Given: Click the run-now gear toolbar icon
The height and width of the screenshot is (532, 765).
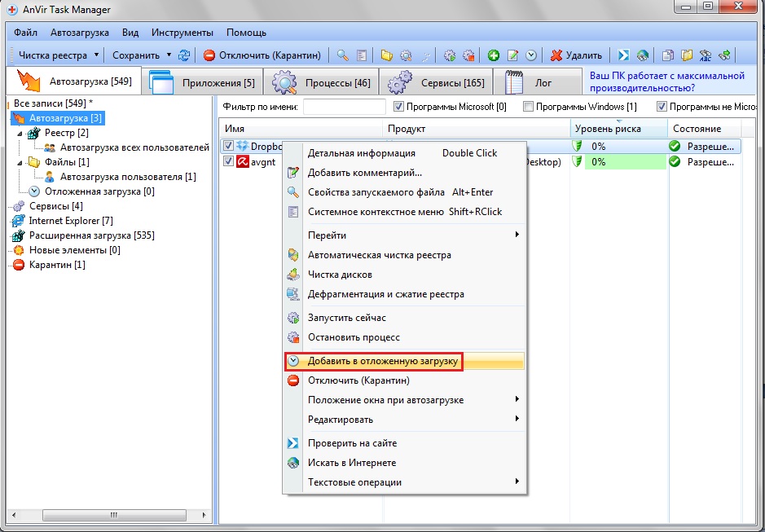Looking at the screenshot, I should [450, 55].
